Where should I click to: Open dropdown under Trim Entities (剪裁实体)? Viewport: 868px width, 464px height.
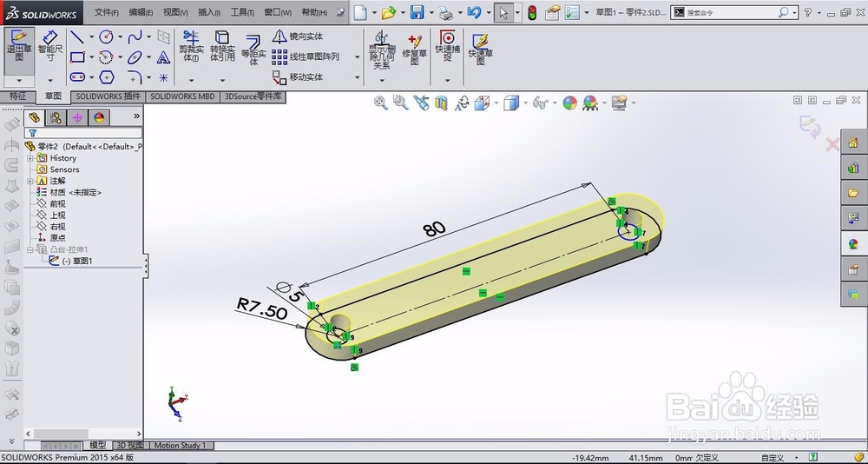191,81
